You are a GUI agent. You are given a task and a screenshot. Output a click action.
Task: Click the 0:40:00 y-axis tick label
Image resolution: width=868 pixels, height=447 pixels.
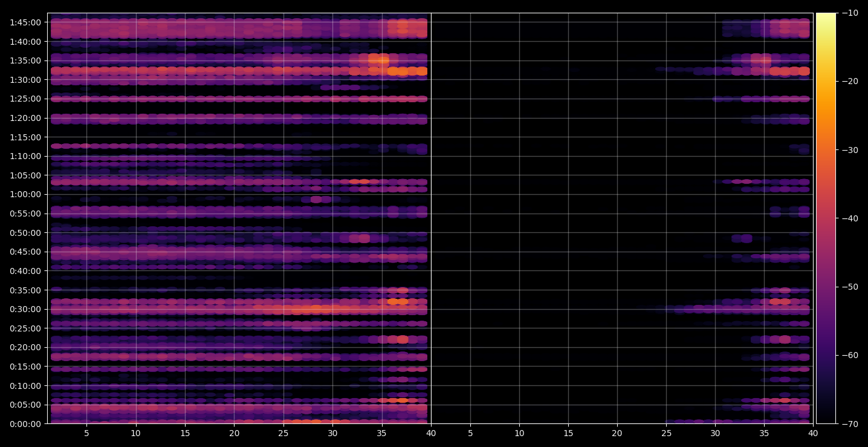[25, 271]
